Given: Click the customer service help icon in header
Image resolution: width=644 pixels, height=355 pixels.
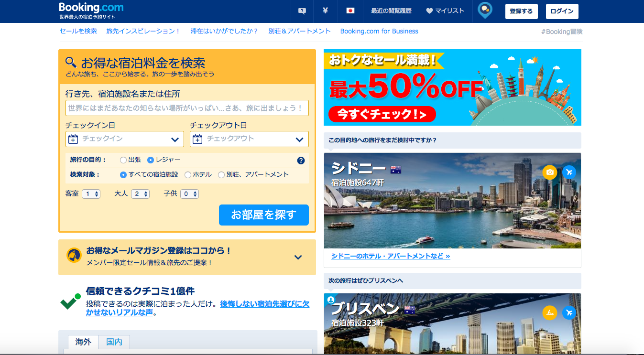Looking at the screenshot, I should pos(302,11).
